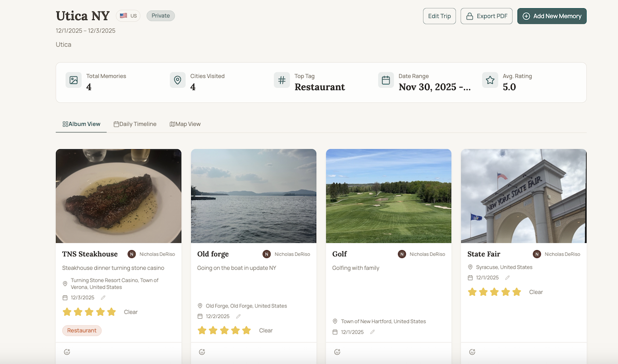Click the edit pencil beside the 12/2/2025 date

click(x=238, y=316)
